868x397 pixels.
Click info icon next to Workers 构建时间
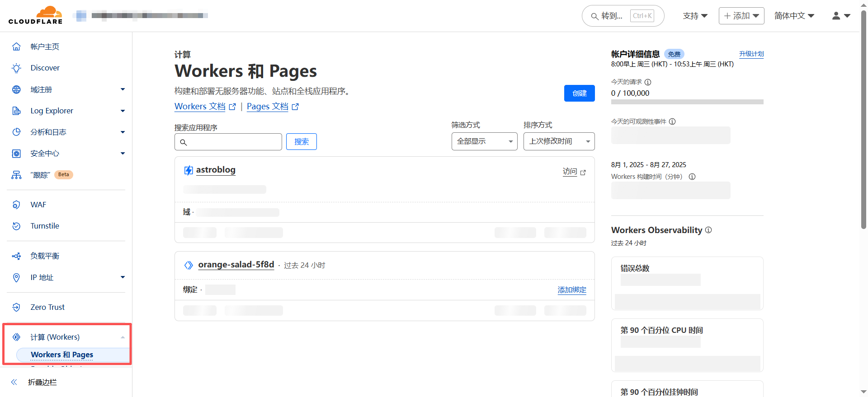tap(692, 177)
